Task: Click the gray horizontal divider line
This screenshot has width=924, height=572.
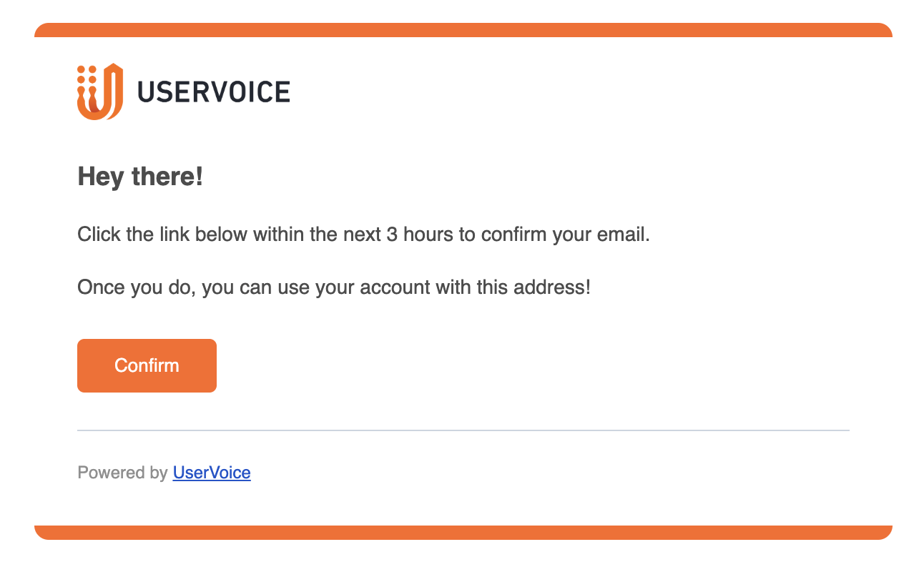Action: 463,430
